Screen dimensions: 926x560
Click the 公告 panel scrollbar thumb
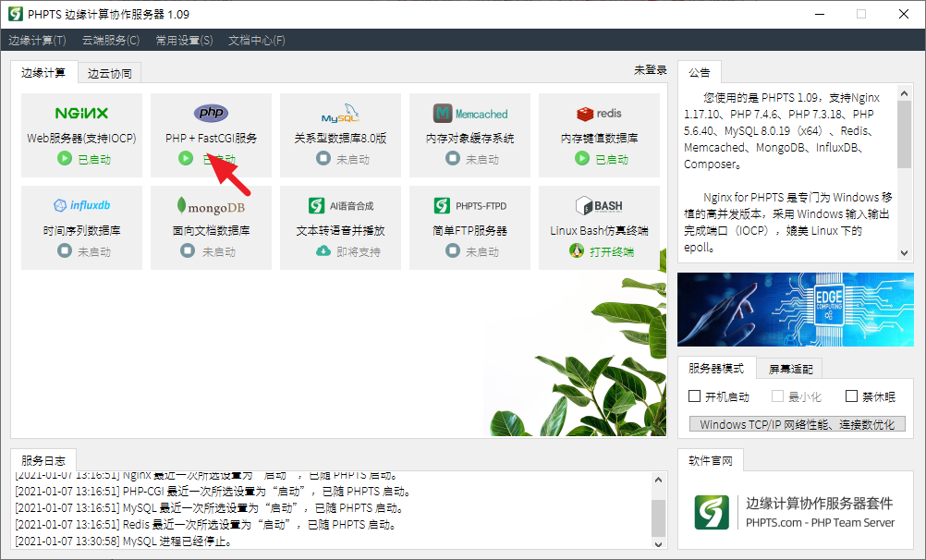tap(904, 134)
